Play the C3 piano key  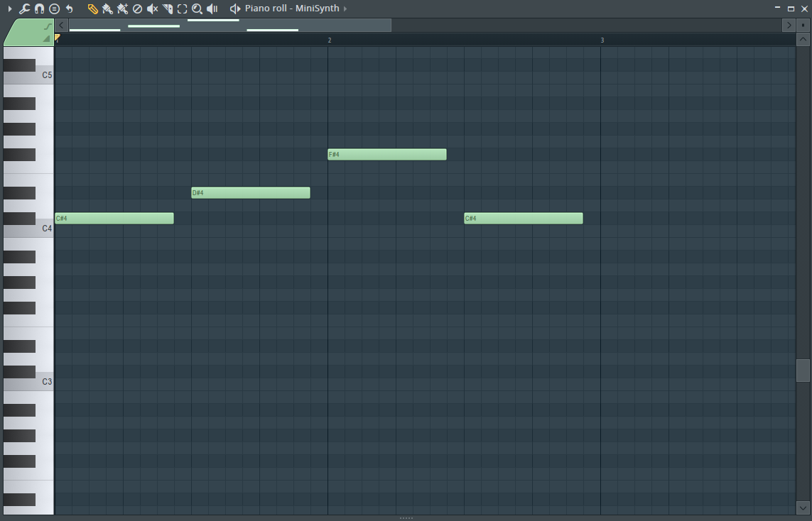pos(45,383)
